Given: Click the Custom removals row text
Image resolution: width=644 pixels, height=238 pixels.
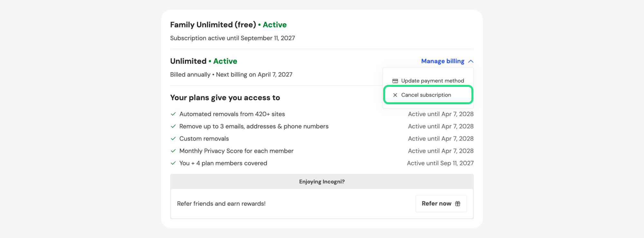Looking at the screenshot, I should [204, 139].
